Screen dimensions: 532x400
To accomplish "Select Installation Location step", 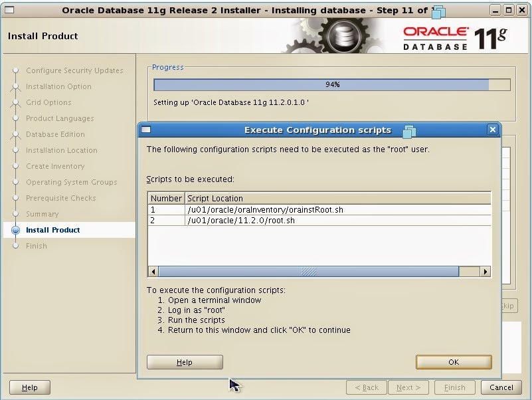I will [x=61, y=150].
